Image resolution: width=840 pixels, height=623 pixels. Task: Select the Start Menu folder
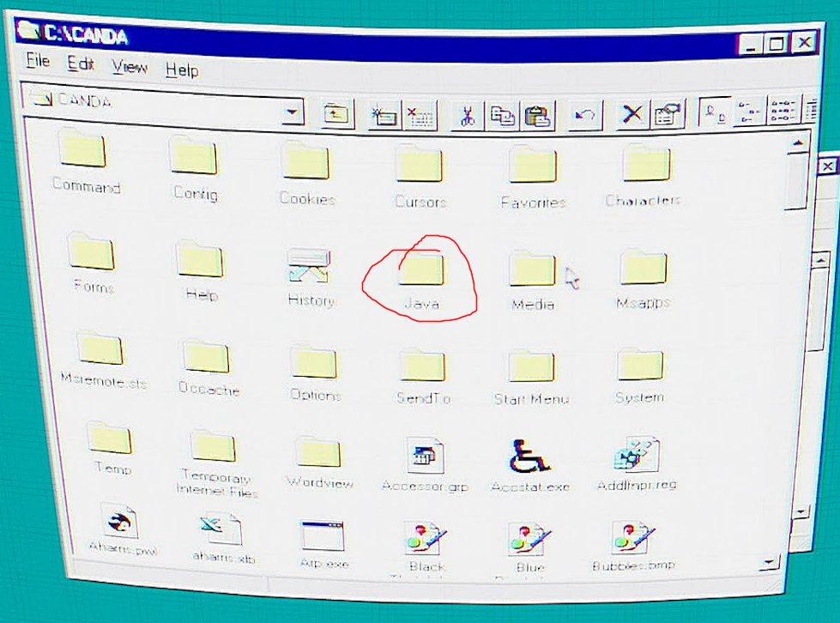531,377
